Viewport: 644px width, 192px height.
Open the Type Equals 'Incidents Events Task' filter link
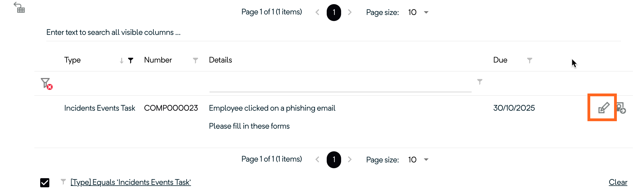coord(131,182)
